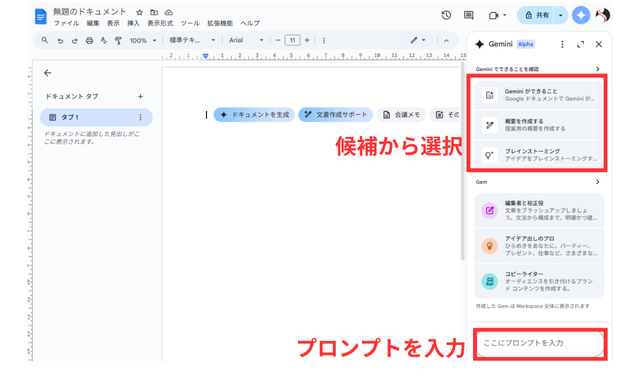Open version history clock icon
The image size is (640, 384).
click(x=446, y=16)
